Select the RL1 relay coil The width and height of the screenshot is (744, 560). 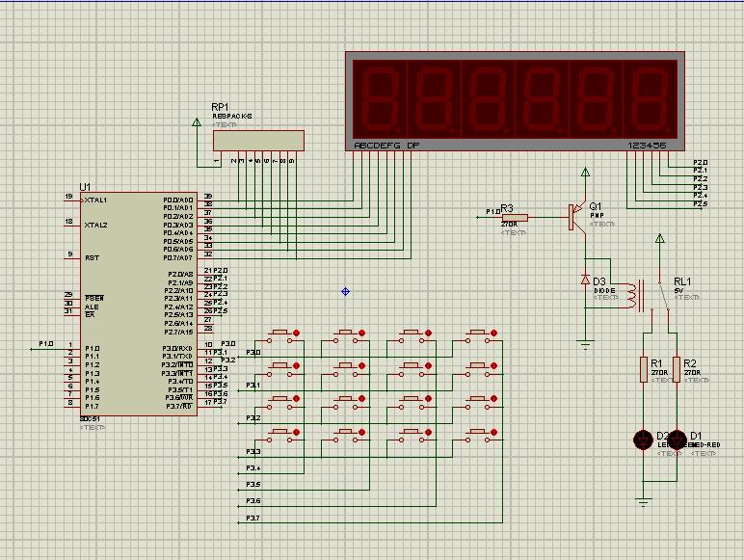(631, 296)
